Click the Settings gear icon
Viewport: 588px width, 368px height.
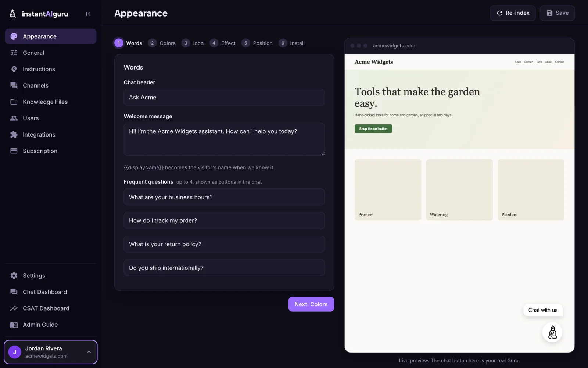[x=14, y=276]
